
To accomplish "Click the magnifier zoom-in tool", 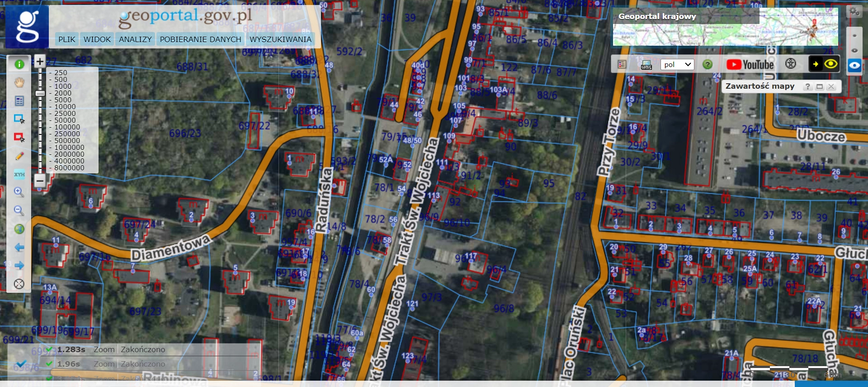I will (19, 192).
